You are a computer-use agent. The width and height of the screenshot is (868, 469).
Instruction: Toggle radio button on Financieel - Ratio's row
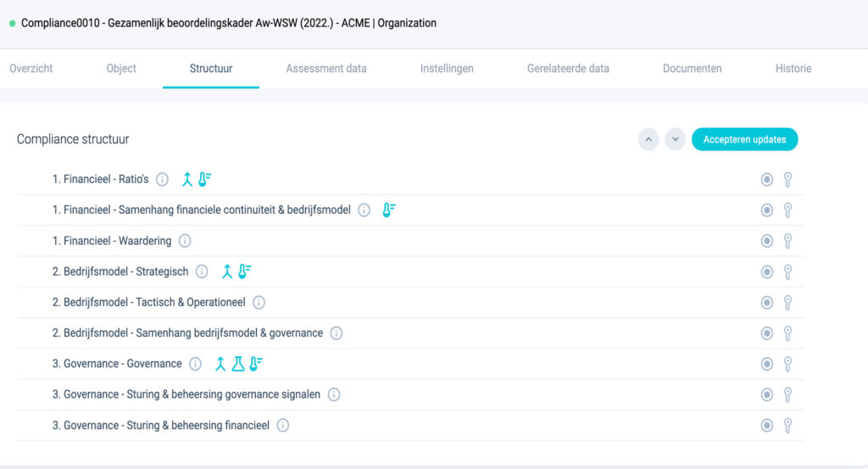[766, 180]
